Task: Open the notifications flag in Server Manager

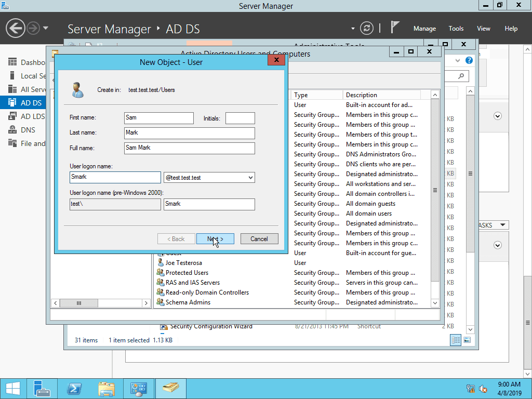Action: click(x=394, y=28)
